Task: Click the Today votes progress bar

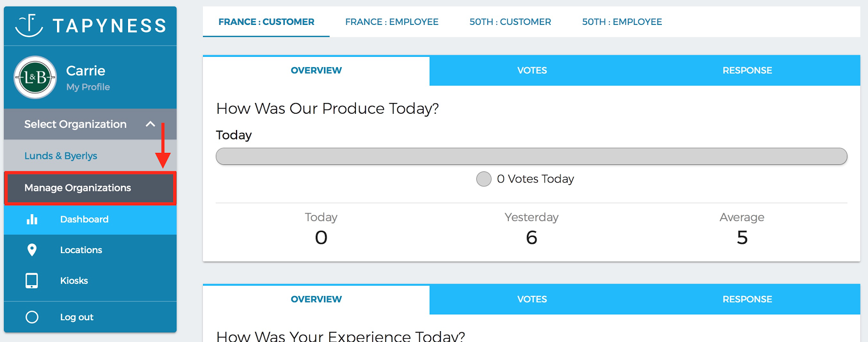Action: [x=532, y=156]
